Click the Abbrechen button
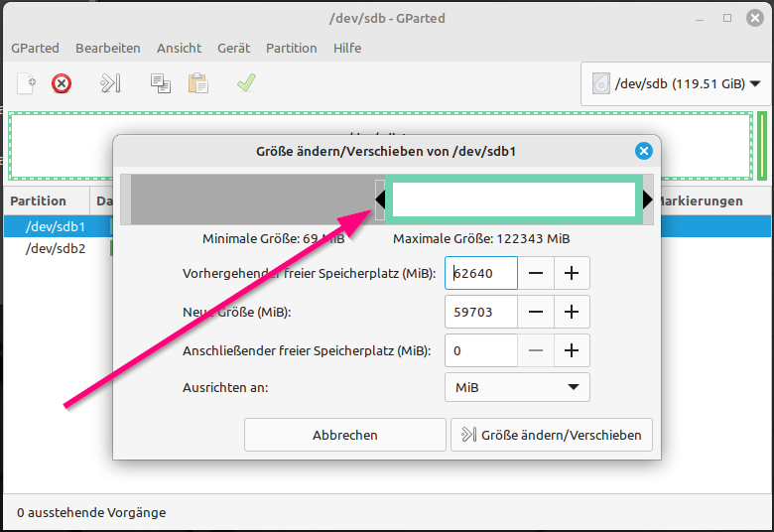The height and width of the screenshot is (532, 774). (x=345, y=435)
